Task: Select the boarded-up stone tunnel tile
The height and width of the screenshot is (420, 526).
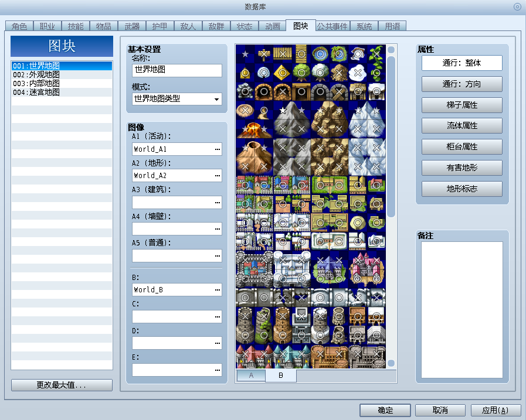Action: click(339, 91)
